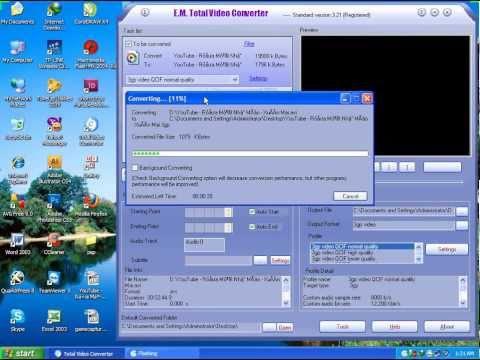Click the conversion progress bar
The image size is (480, 360).
[250, 154]
